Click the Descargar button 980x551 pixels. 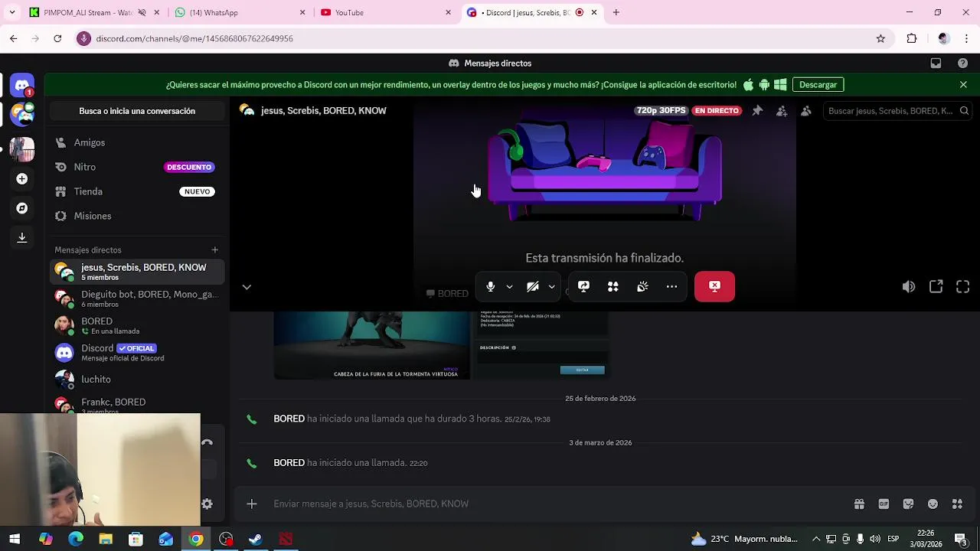pos(818,85)
